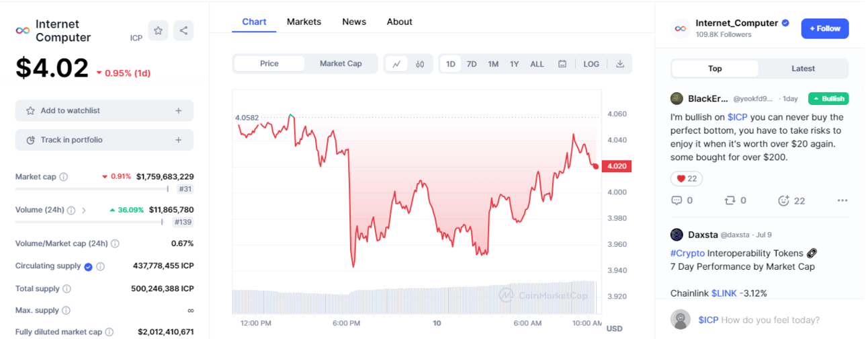Click the Internet Computer infinity logo at top left
This screenshot has height=339, width=868.
pos(23,30)
